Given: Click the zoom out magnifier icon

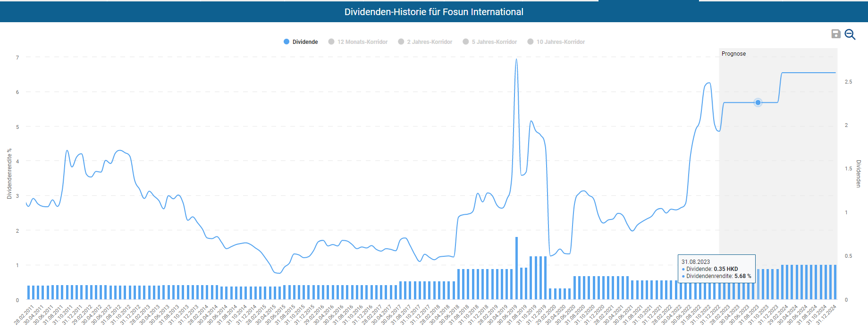Looking at the screenshot, I should 850,34.
